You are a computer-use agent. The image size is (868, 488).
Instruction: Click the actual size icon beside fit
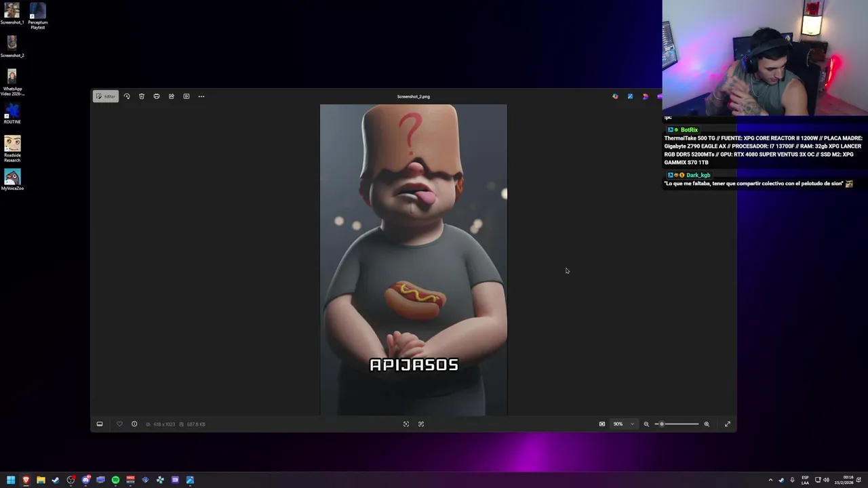pyautogui.click(x=421, y=424)
